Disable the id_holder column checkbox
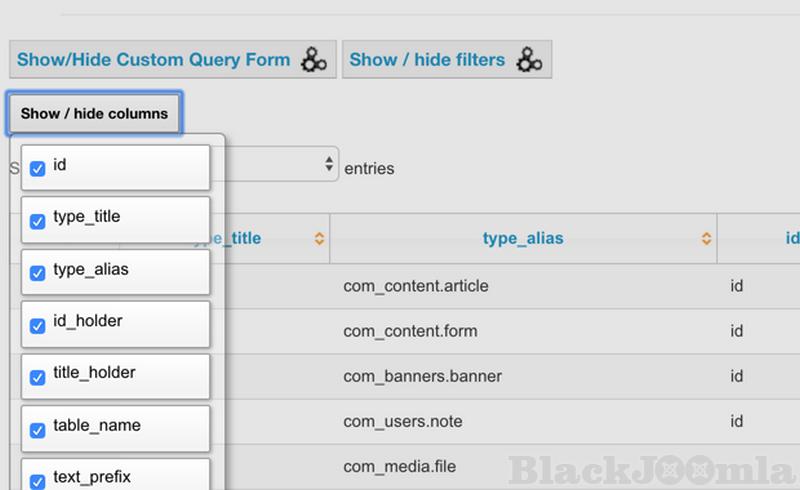This screenshot has width=800, height=490. click(38, 325)
